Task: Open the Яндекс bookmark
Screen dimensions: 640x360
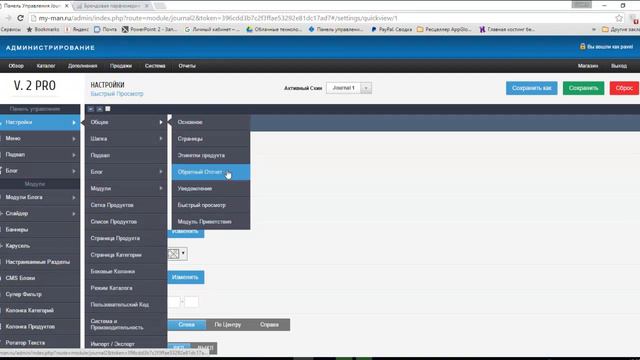Action: point(77,29)
